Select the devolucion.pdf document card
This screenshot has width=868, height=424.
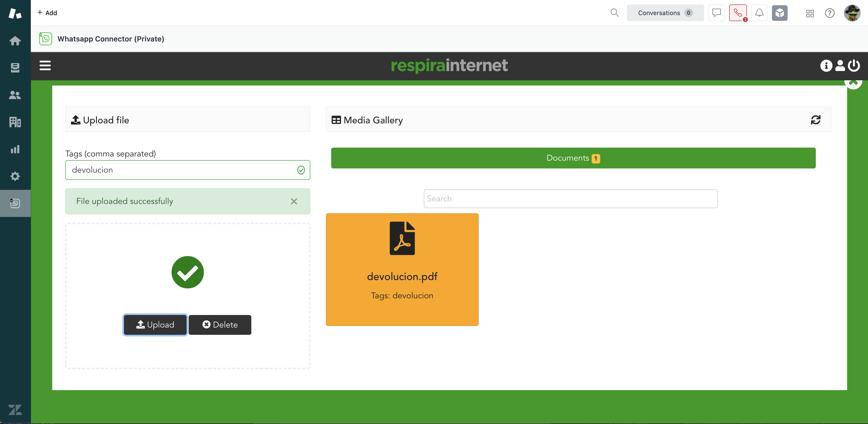click(402, 269)
